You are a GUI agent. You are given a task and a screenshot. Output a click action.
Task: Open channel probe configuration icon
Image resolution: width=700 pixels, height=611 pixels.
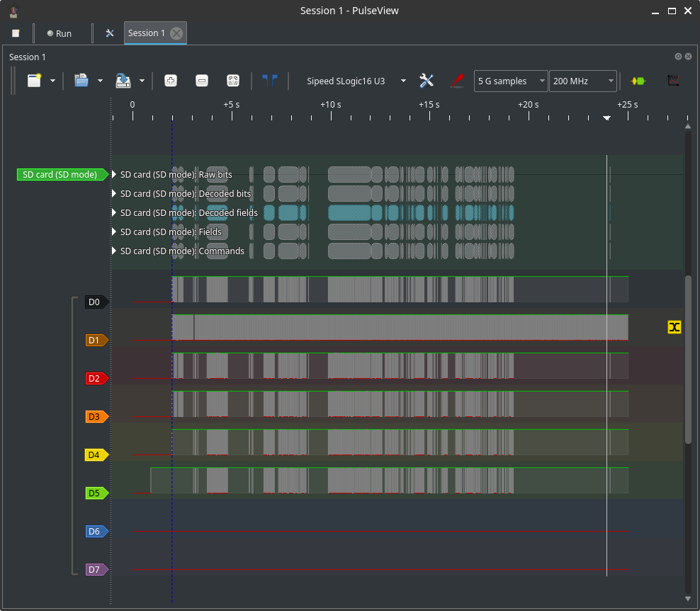click(x=458, y=81)
